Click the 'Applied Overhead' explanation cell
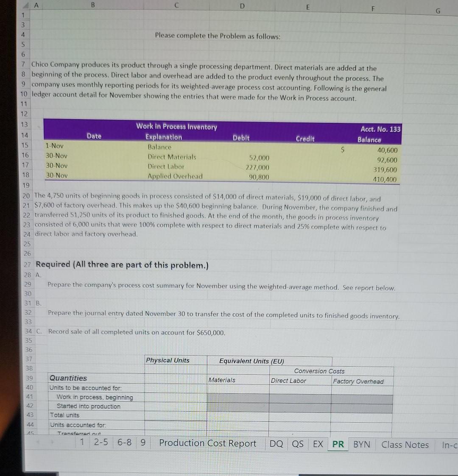The image size is (458, 476). click(x=175, y=176)
